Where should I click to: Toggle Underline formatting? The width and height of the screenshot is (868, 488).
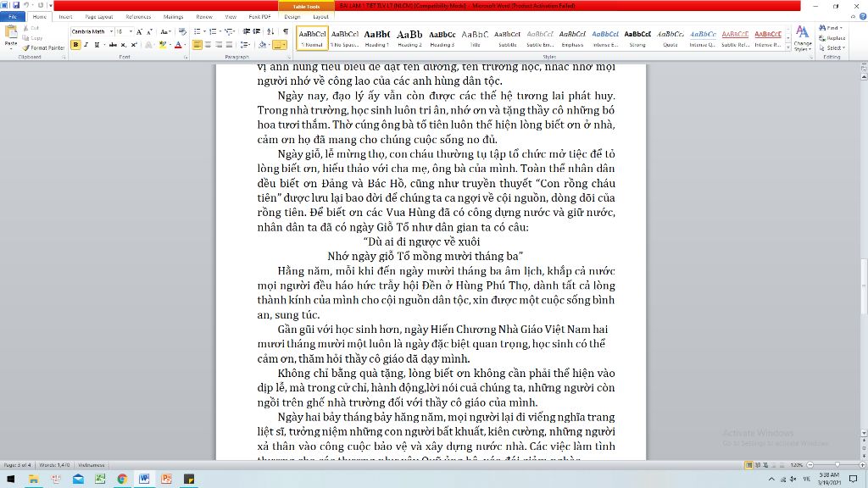[97, 45]
